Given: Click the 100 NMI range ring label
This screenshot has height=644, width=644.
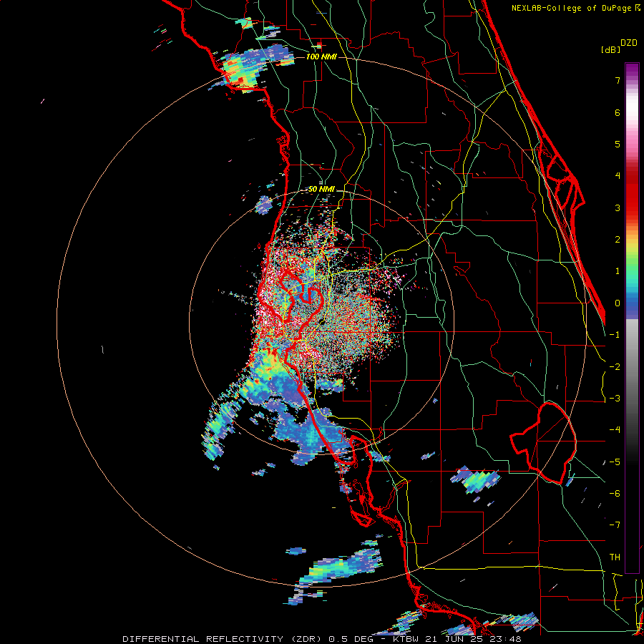Looking at the screenshot, I should click(321, 57).
